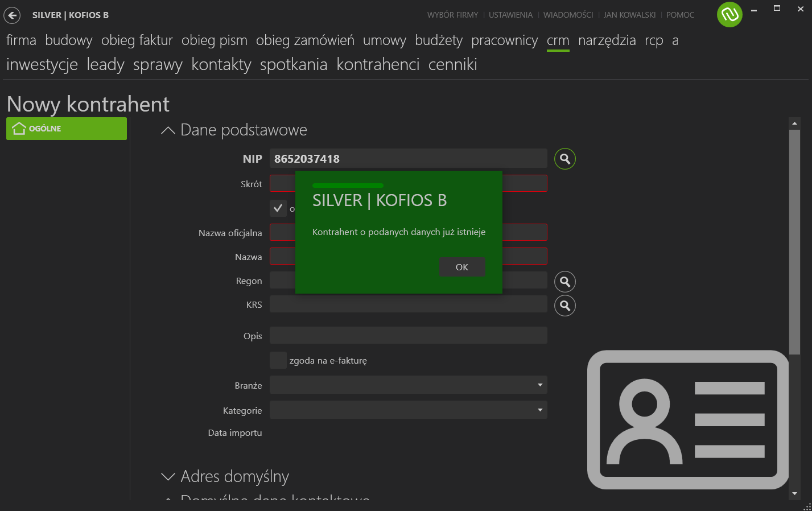Open the narzędzia menu
Viewport: 812px width, 511px height.
[607, 40]
